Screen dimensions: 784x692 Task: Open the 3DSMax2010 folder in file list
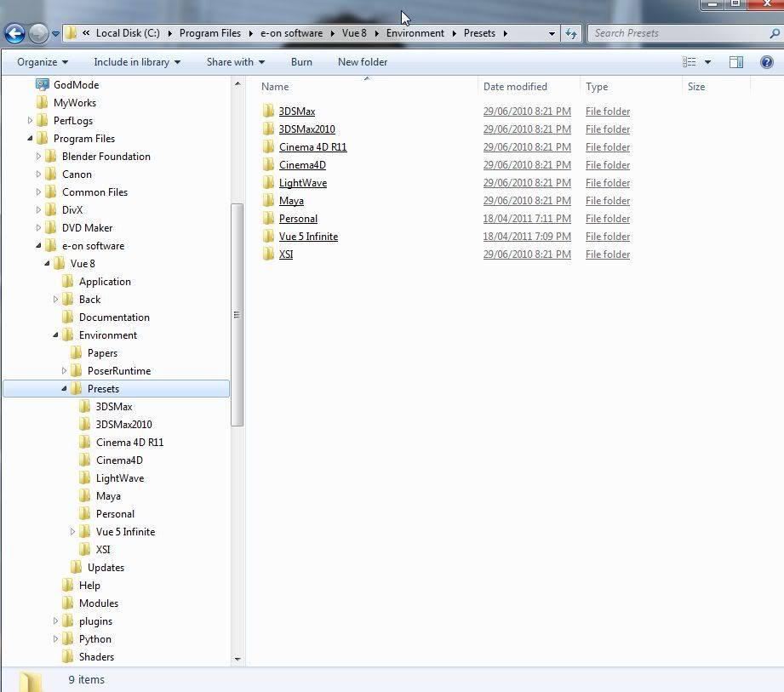[307, 129]
